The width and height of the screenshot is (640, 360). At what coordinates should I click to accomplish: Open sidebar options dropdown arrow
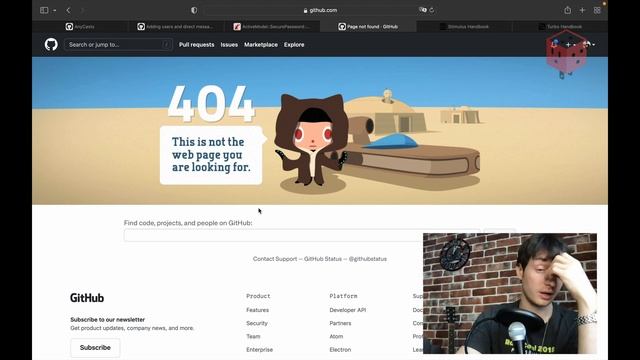click(x=54, y=10)
